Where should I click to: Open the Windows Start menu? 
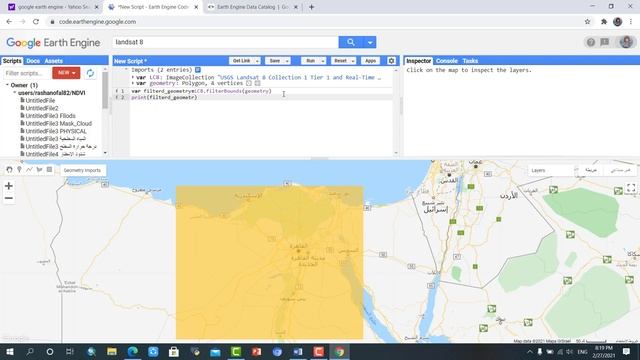[9, 352]
